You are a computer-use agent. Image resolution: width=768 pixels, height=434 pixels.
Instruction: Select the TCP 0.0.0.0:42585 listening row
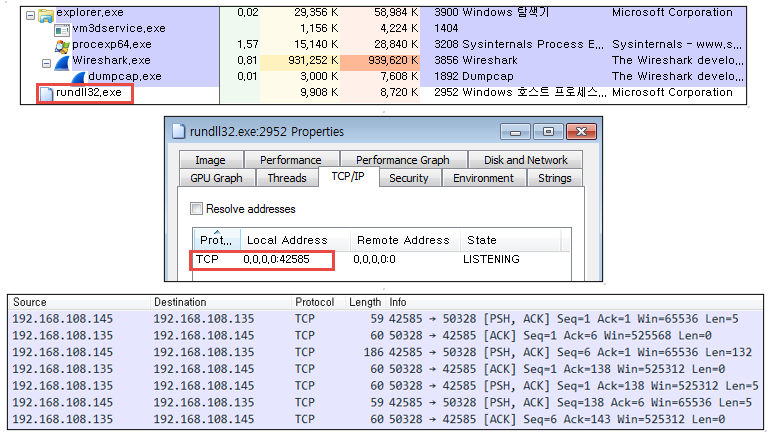(x=381, y=259)
